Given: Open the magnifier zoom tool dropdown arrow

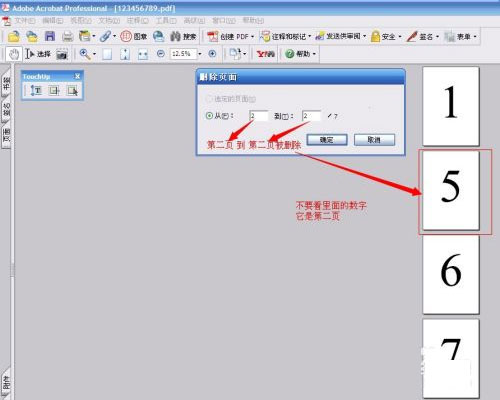Looking at the screenshot, I should point(94,54).
